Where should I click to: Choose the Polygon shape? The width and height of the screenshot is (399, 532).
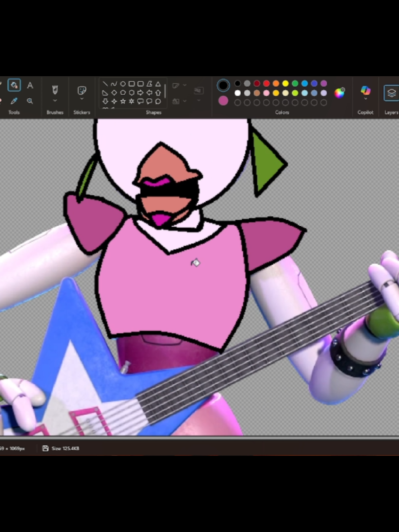(x=149, y=84)
